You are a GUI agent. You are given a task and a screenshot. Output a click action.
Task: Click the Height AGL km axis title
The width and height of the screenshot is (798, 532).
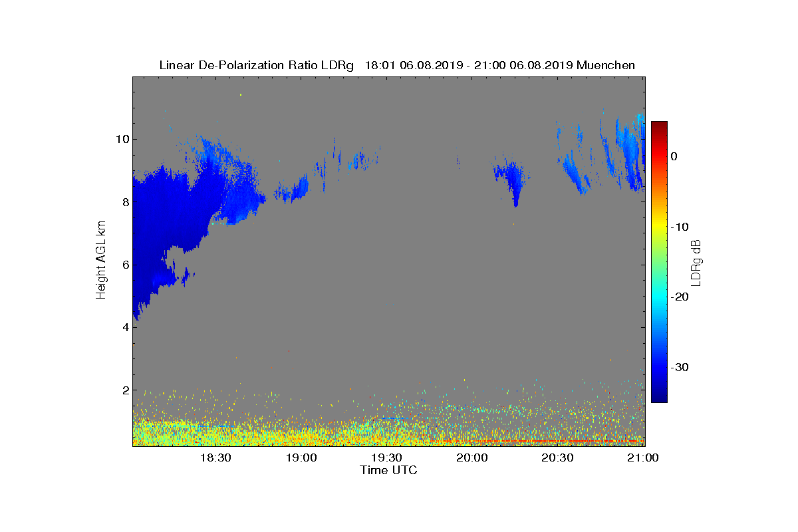[101, 261]
